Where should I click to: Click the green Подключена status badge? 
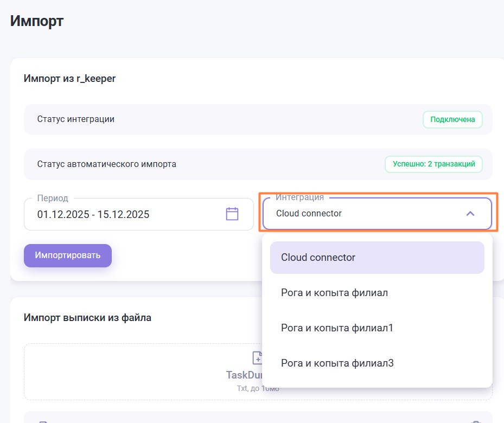(x=452, y=120)
